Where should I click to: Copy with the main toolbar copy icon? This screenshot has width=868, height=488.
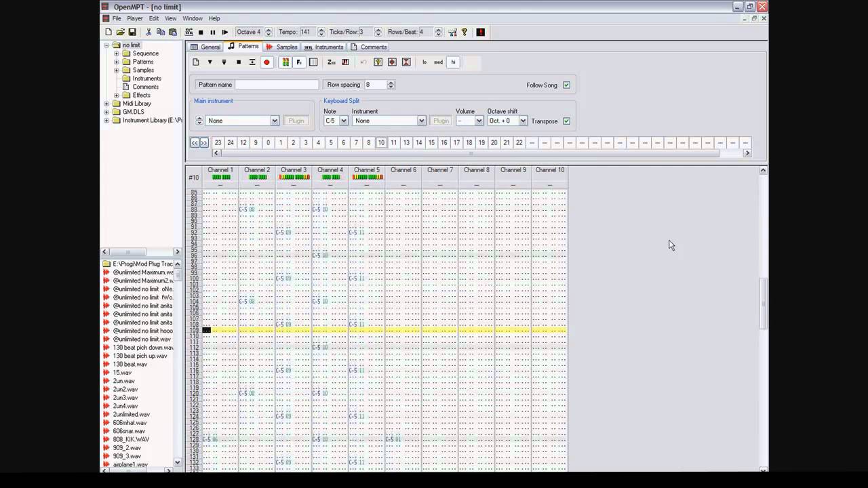[161, 32]
